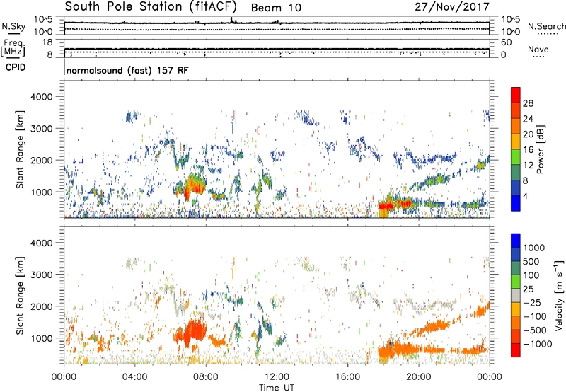Viewport: 566px width, 392px height.
Task: Click time axis label '04:00'
Action: pos(134,377)
